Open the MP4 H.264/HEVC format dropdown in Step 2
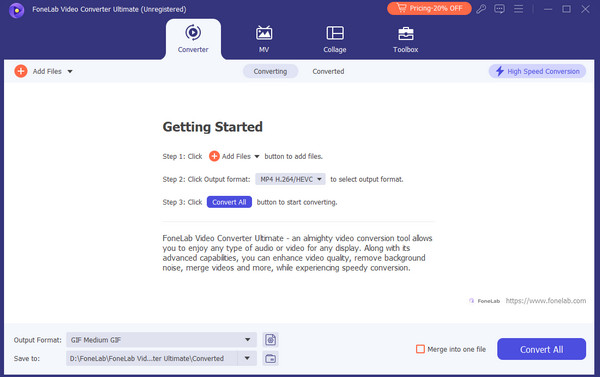Viewport: 600px width, 377px height. point(290,179)
